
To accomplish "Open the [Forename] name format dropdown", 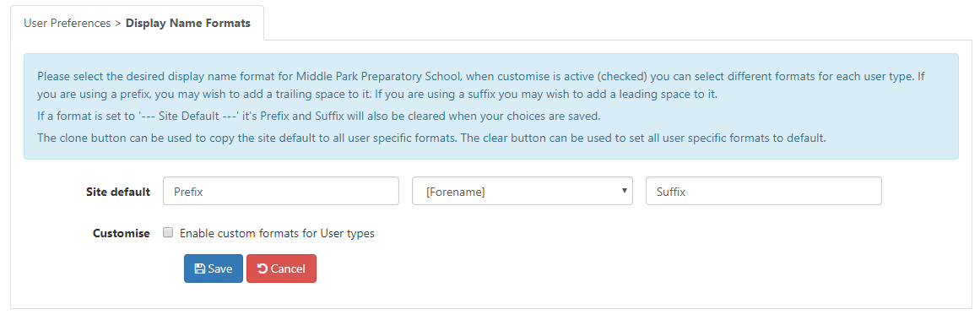I will tap(522, 191).
